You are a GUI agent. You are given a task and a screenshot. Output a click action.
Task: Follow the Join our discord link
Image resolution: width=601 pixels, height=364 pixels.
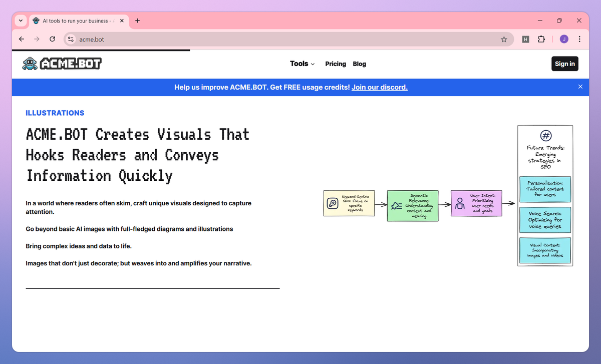[x=380, y=87]
